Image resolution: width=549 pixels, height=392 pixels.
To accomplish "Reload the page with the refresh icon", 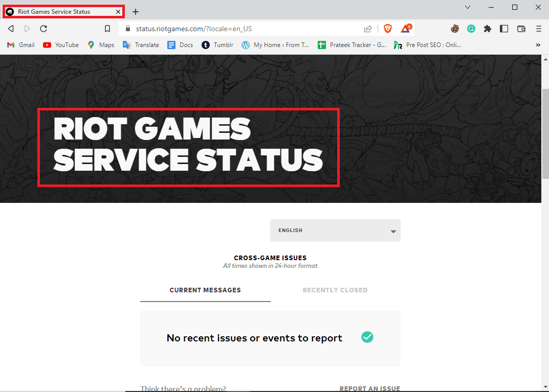I will 43,29.
